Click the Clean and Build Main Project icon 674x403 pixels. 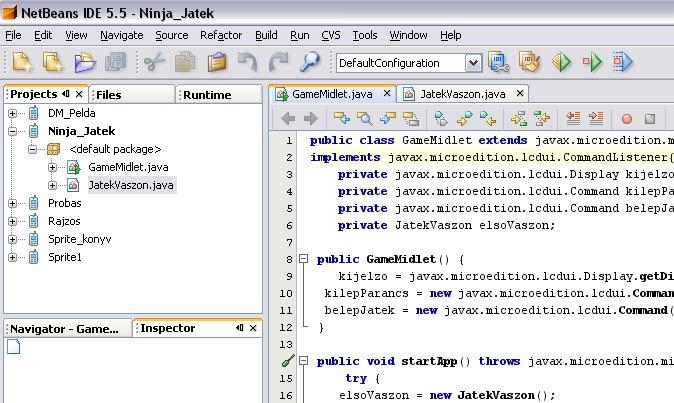(x=529, y=62)
